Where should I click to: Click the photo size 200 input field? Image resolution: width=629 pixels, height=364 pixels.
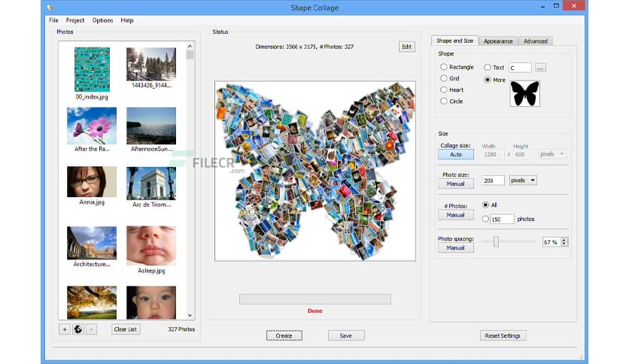(493, 180)
